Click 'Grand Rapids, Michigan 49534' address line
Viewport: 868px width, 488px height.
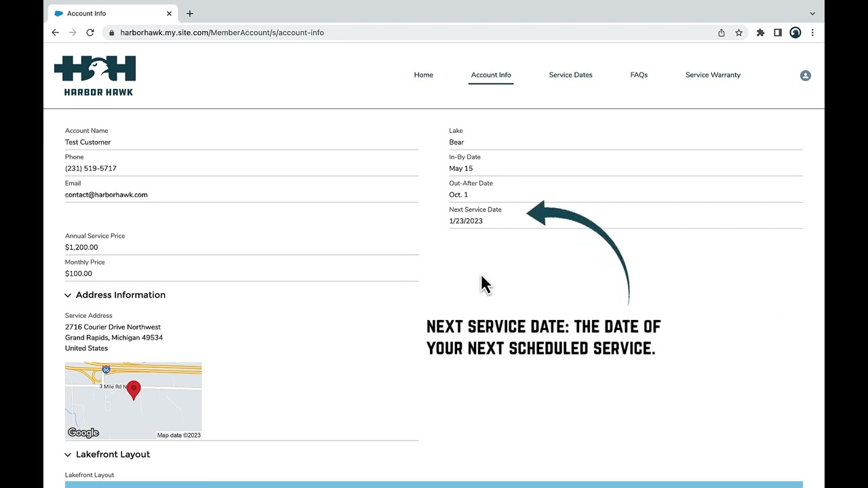coord(114,338)
